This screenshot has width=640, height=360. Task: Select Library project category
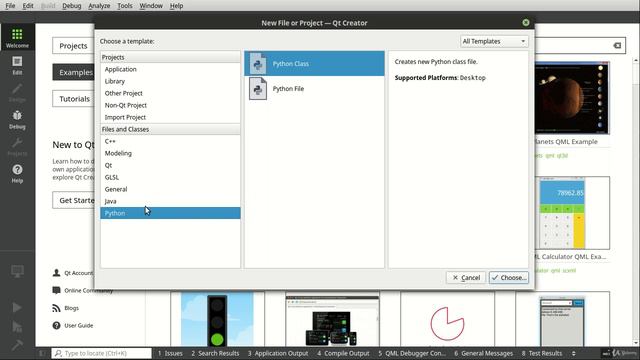170,81
